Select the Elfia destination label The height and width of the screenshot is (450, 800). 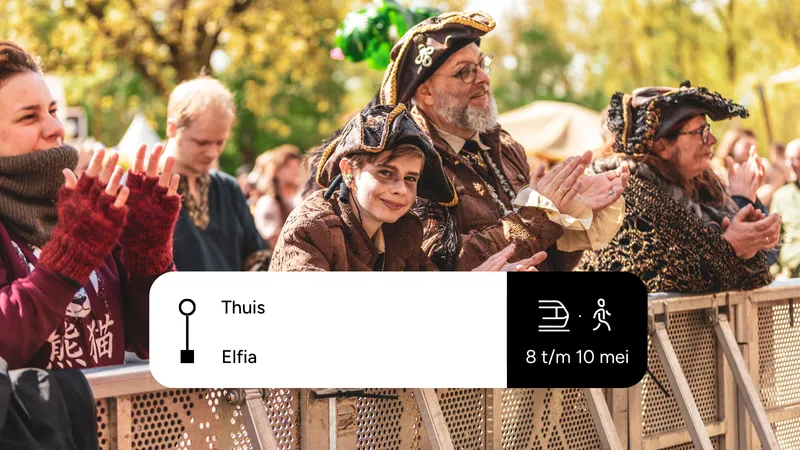(239, 357)
